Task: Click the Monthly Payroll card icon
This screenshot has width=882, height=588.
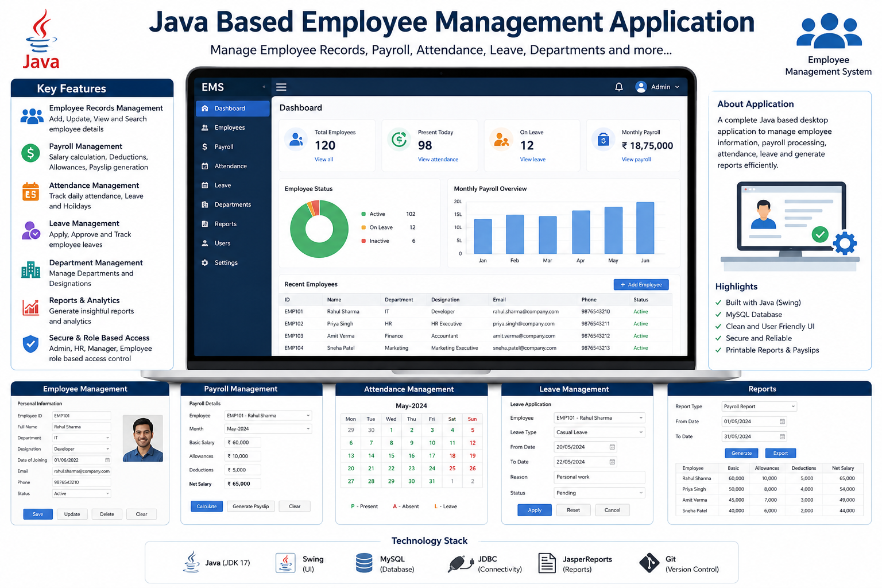Action: tap(604, 139)
